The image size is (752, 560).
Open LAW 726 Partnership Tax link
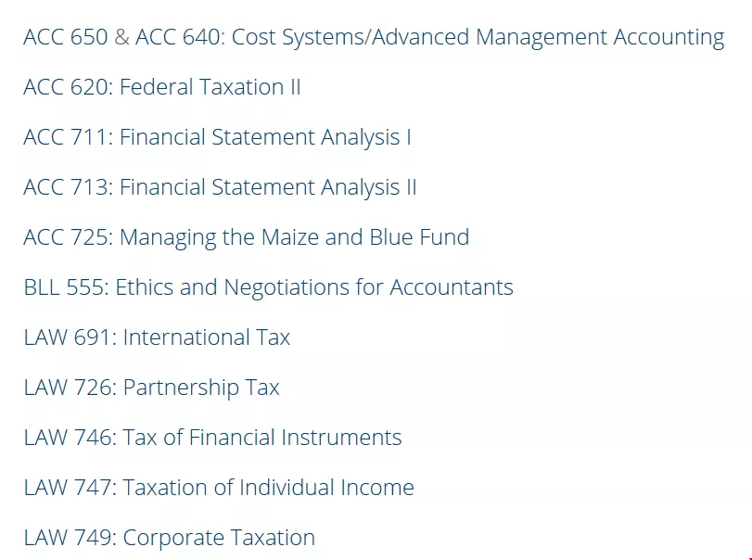pyautogui.click(x=151, y=388)
